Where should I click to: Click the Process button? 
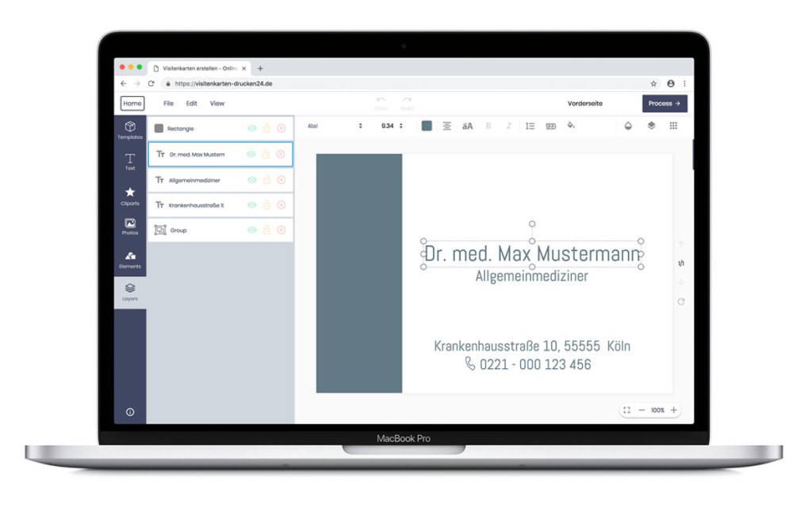coord(665,103)
